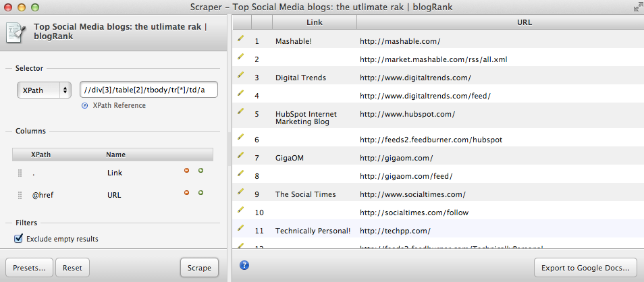Viewport: 644px width, 282px height.
Task: Click the pencil icon for Technically Personal! row
Action: [x=241, y=227]
